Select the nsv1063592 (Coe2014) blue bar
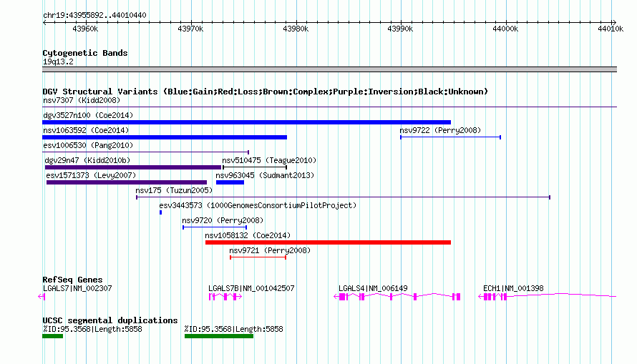 click(165, 137)
